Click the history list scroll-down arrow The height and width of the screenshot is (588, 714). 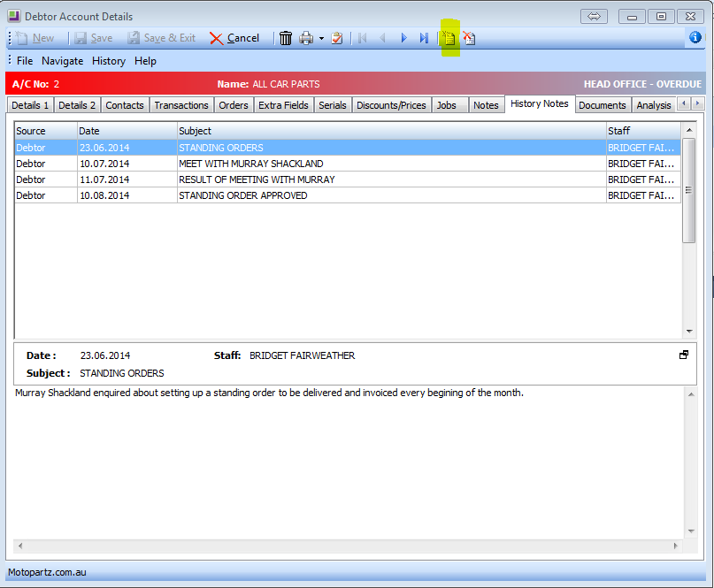(x=689, y=332)
